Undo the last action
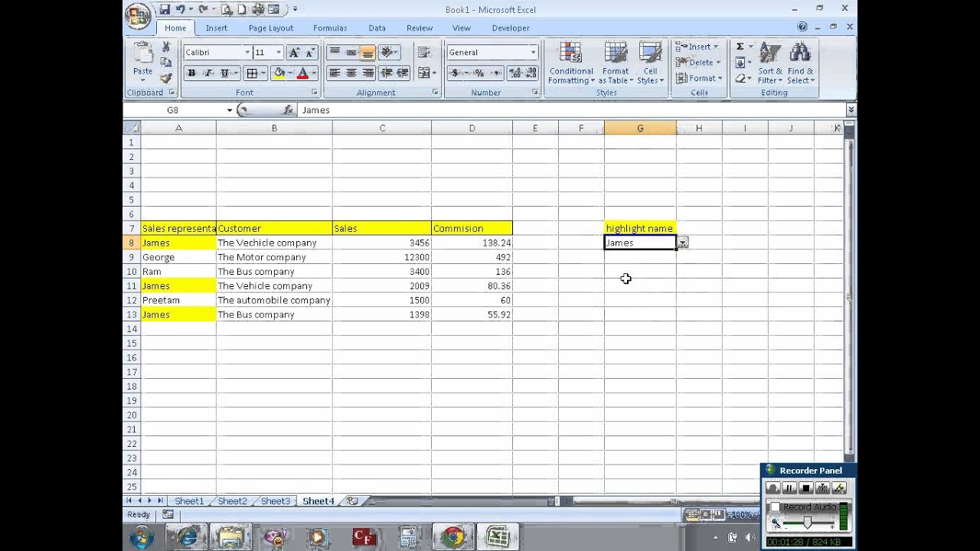Image resolution: width=980 pixels, height=551 pixels. [181, 9]
